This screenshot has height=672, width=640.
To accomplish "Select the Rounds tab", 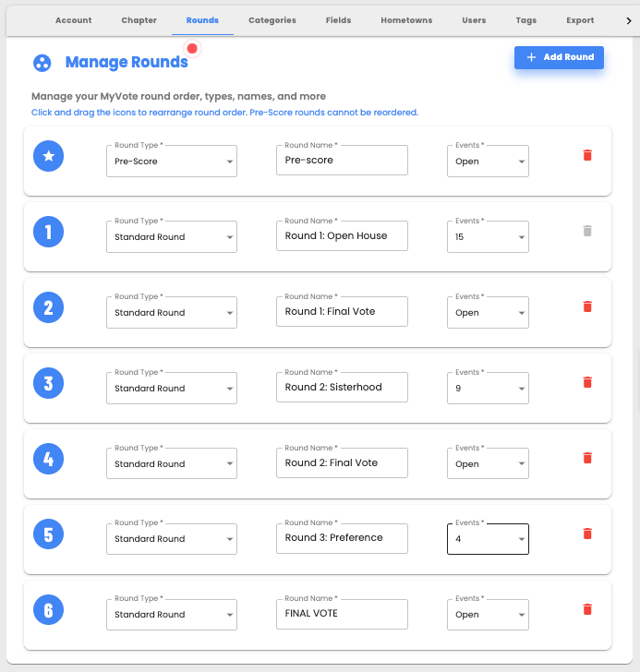I will tap(202, 20).
